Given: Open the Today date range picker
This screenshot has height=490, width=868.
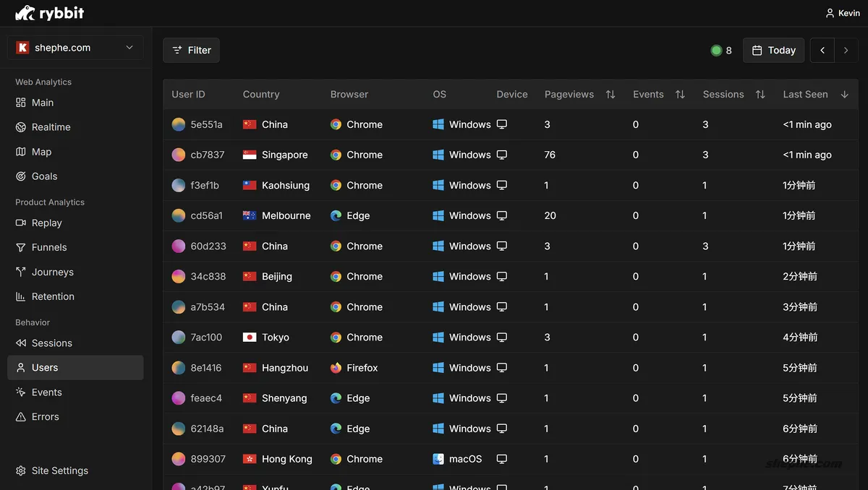Looking at the screenshot, I should click(x=773, y=51).
